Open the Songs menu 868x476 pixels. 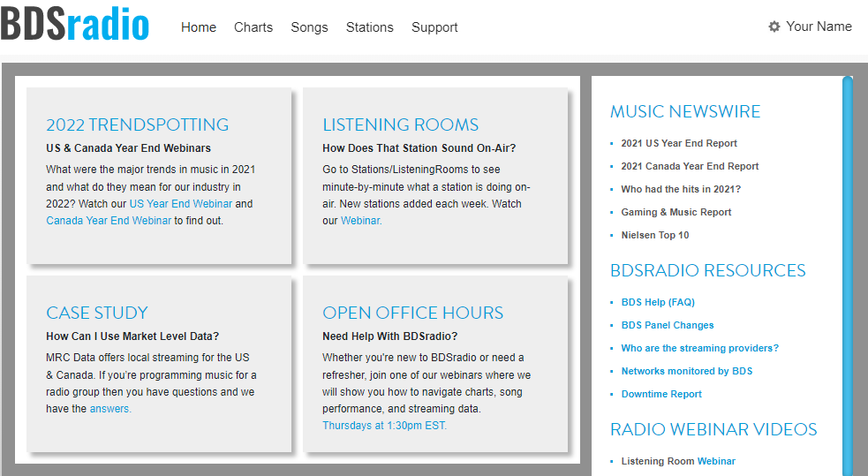309,27
